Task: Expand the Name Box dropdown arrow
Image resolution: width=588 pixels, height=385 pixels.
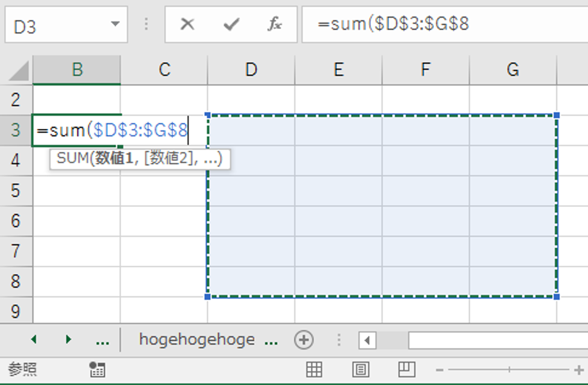Action: 116,24
